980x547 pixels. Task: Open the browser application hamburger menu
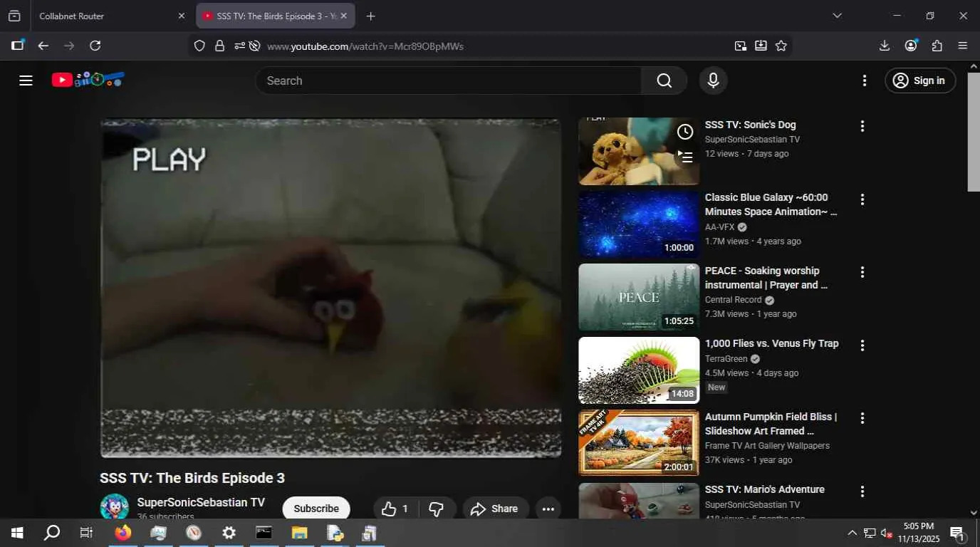(963, 46)
